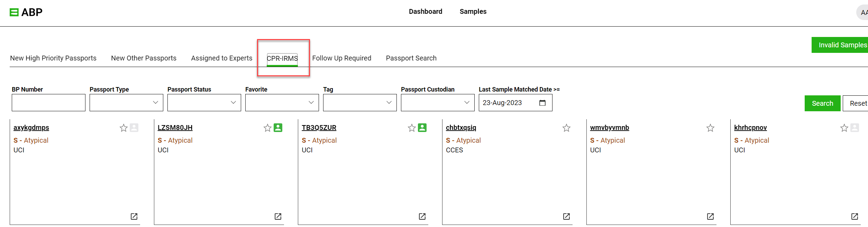Image resolution: width=868 pixels, height=227 pixels.
Task: Click the BP Number input field
Action: coord(48,103)
